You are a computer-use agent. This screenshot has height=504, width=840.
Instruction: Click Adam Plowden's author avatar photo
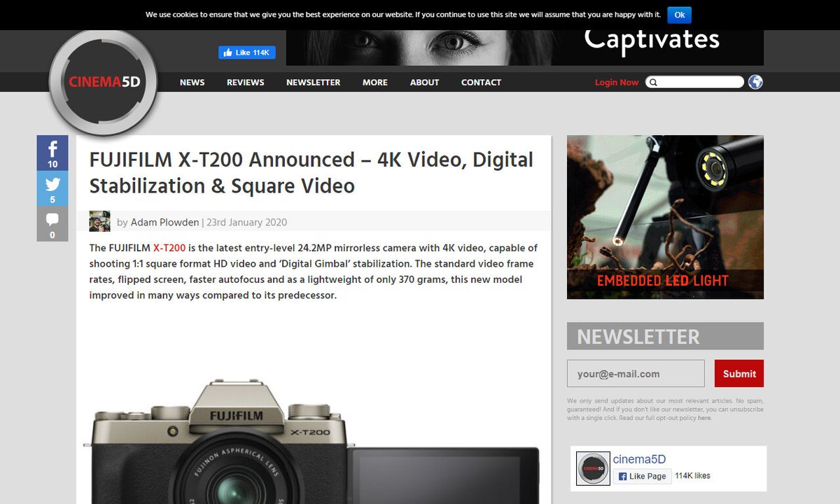pos(99,220)
